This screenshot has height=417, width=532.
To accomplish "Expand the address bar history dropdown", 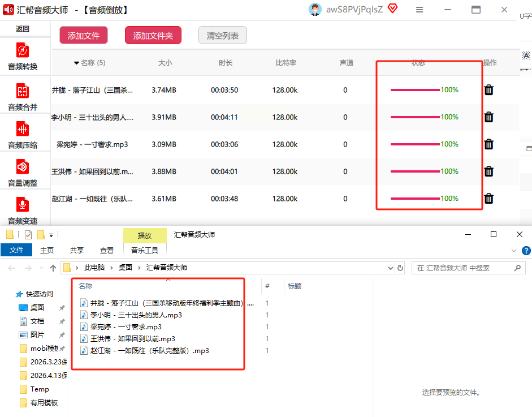I will 390,268.
